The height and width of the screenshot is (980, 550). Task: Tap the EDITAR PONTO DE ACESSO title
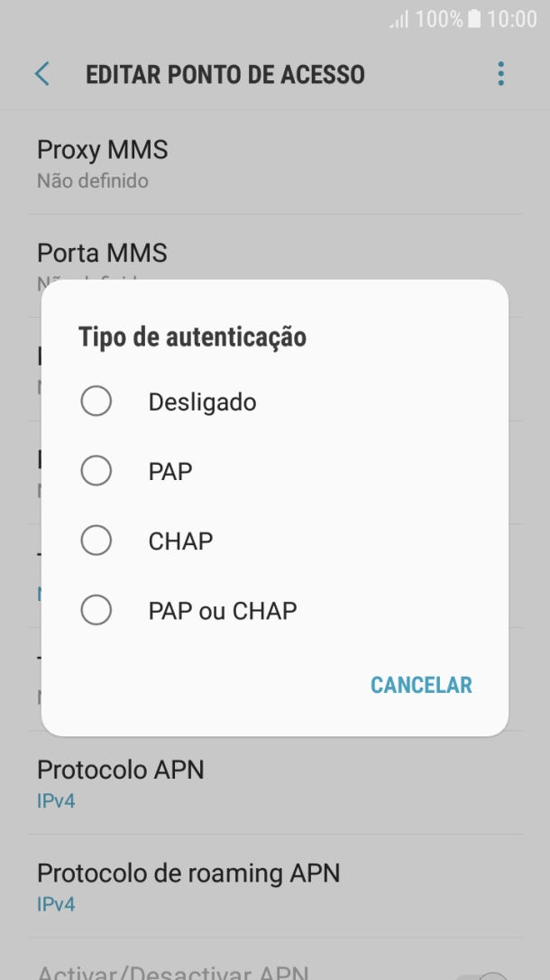[225, 74]
